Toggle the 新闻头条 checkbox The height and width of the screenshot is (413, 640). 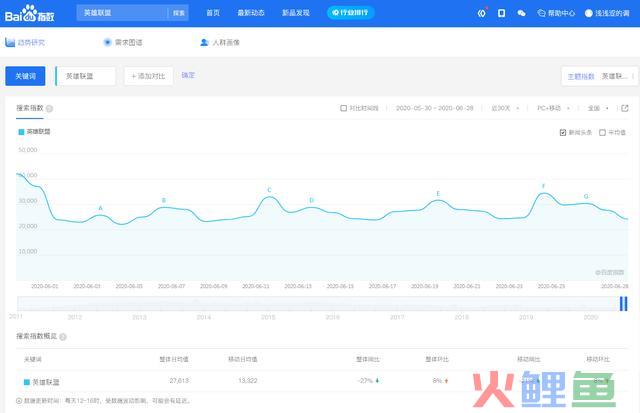[563, 133]
